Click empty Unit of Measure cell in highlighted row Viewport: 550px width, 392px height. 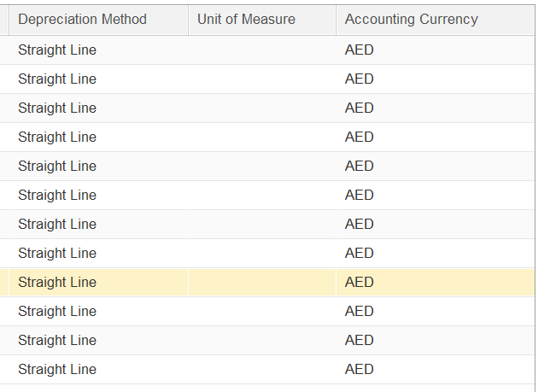(262, 282)
